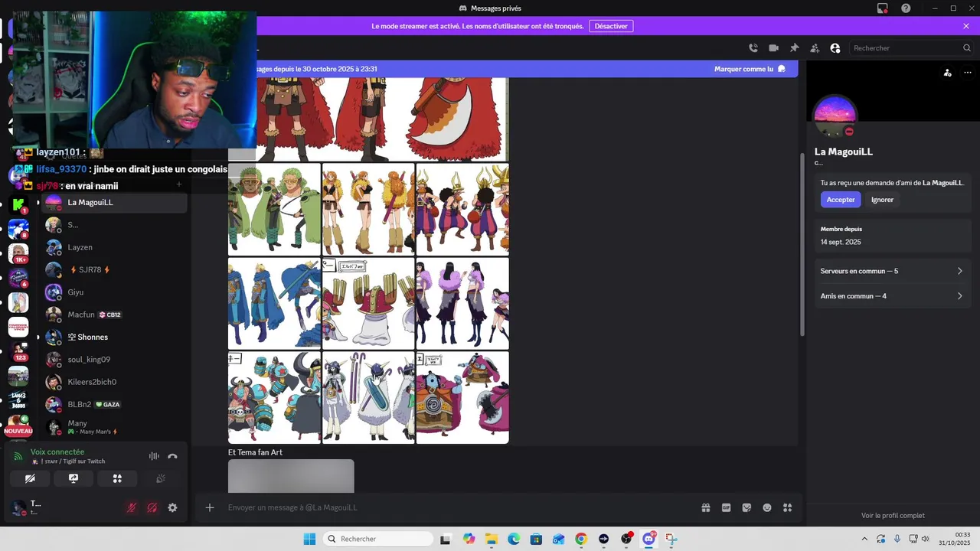The height and width of the screenshot is (551, 980).
Task: Click the chat scrollbar
Action: pyautogui.click(x=802, y=243)
